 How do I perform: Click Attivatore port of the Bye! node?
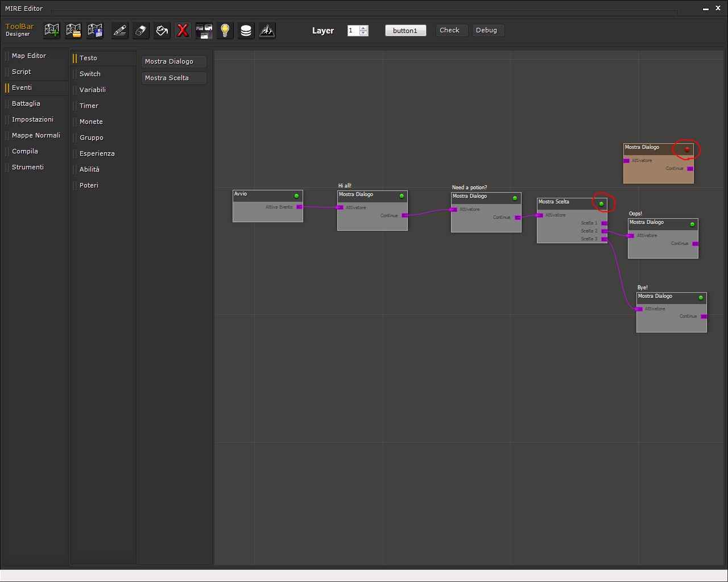[639, 309]
